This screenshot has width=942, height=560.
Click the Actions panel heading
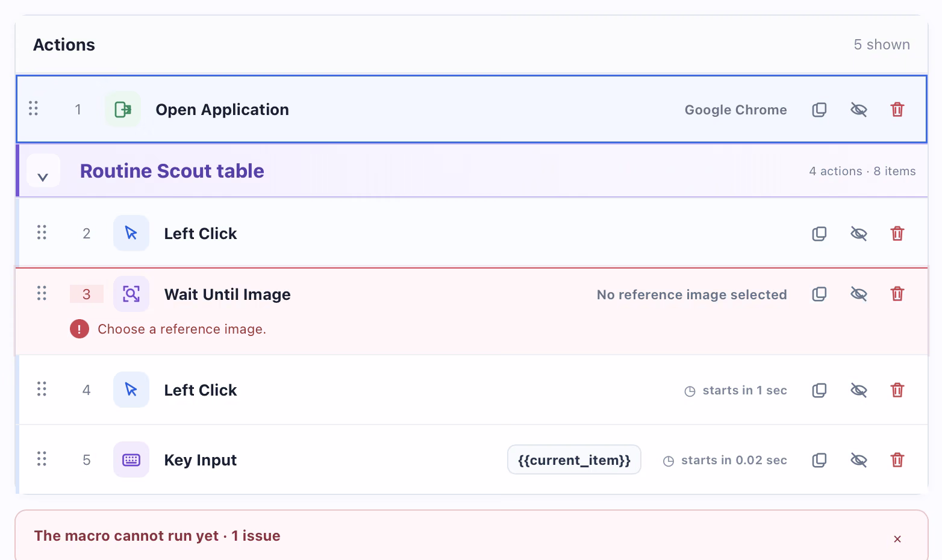[x=64, y=45]
